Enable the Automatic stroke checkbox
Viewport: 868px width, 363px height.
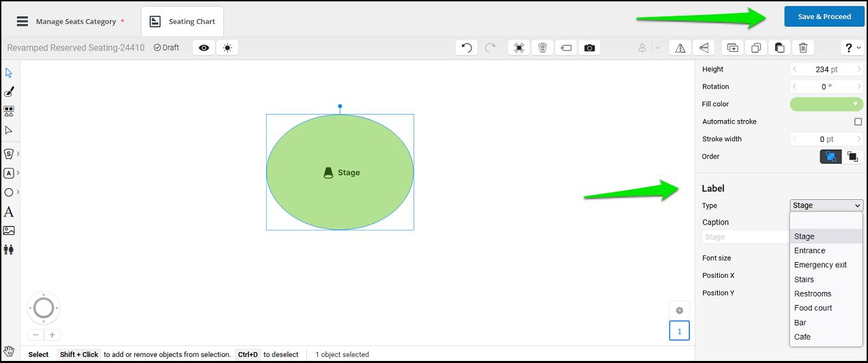(858, 121)
